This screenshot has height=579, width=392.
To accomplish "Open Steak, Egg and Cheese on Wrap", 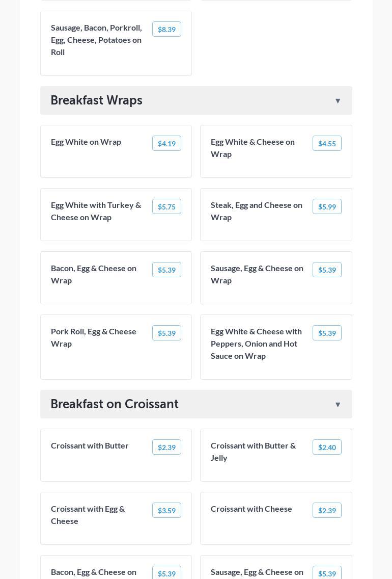I will (x=257, y=211).
